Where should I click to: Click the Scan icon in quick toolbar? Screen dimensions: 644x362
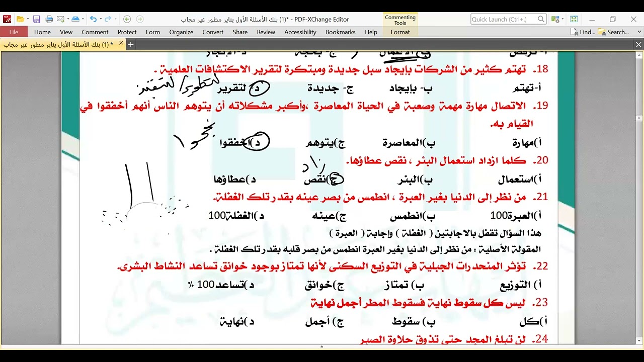point(75,19)
